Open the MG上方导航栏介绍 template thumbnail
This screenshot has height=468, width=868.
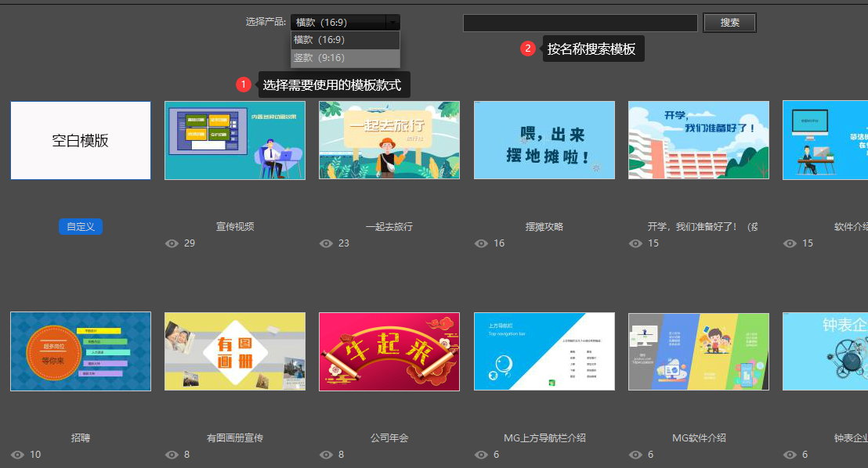point(544,351)
